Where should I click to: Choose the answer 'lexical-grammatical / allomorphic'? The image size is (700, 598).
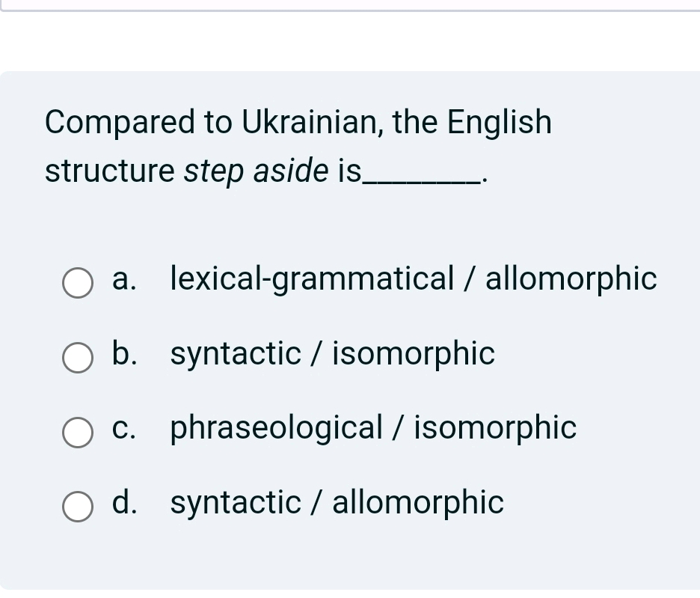414,278
